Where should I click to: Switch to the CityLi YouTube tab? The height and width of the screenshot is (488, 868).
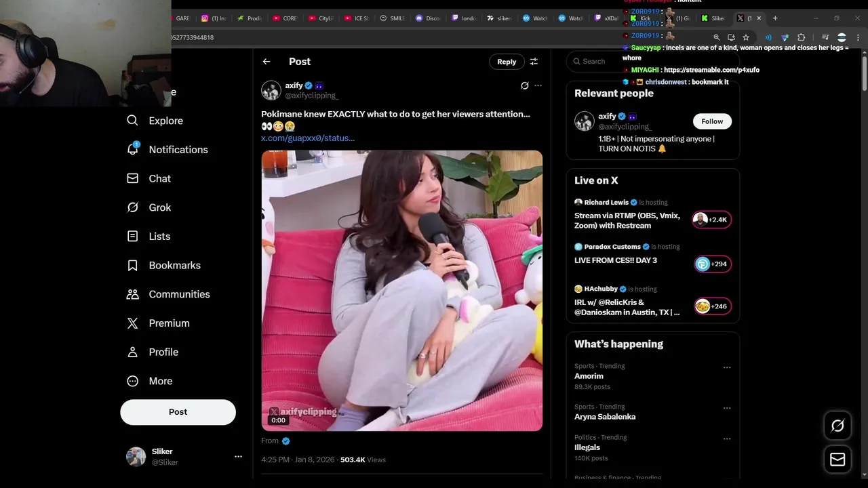click(x=321, y=18)
